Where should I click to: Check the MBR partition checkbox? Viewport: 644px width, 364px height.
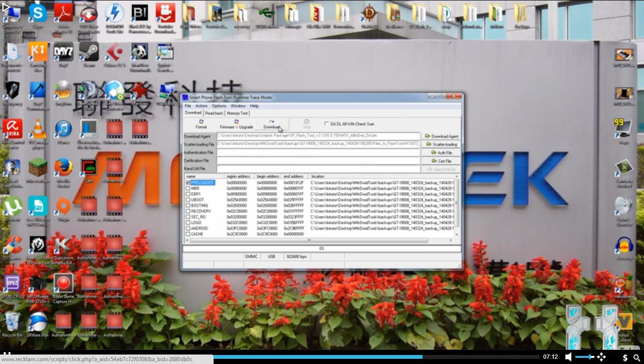pos(188,188)
